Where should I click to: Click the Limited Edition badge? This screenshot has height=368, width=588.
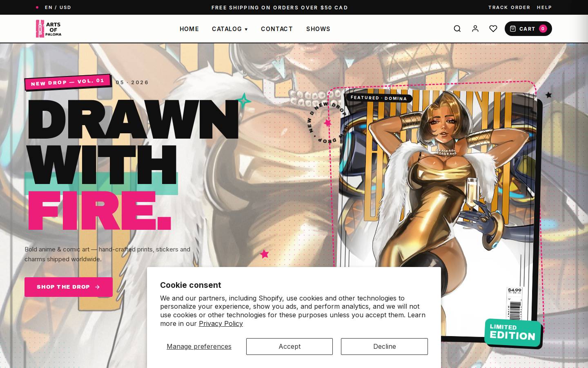point(513,332)
